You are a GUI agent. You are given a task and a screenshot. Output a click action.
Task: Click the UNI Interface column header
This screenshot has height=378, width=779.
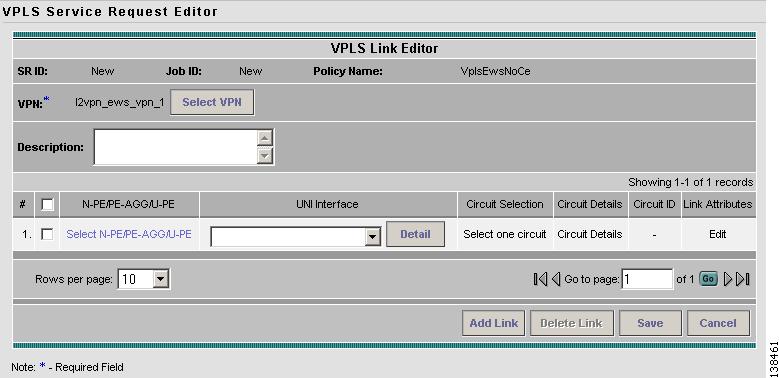click(327, 204)
